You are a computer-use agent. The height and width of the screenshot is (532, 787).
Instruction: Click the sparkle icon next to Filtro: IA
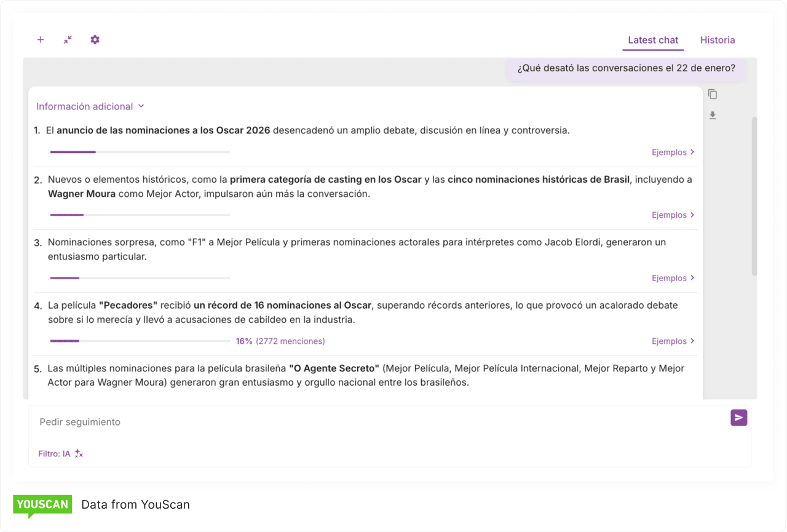pos(77,453)
